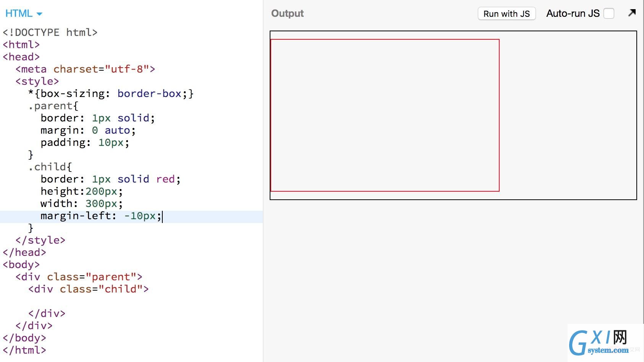The image size is (644, 362).
Task: Click the 'margin: 0 auto;' line
Action: [88, 130]
